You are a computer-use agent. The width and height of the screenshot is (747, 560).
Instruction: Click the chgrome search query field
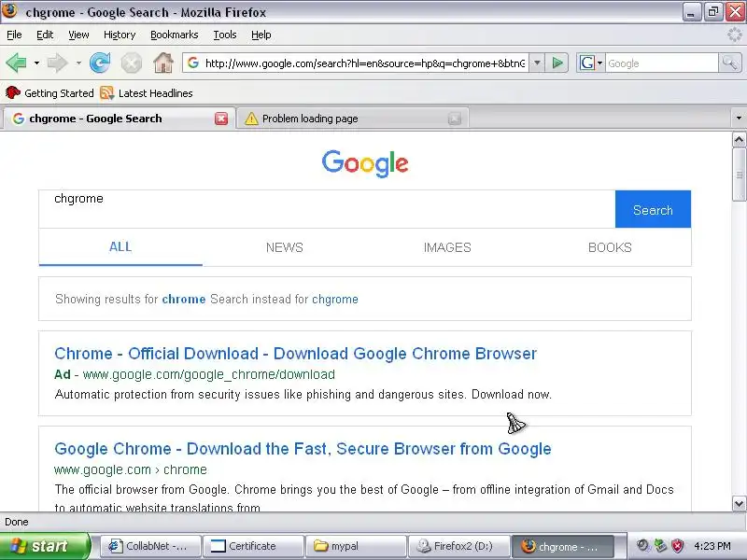(327, 209)
